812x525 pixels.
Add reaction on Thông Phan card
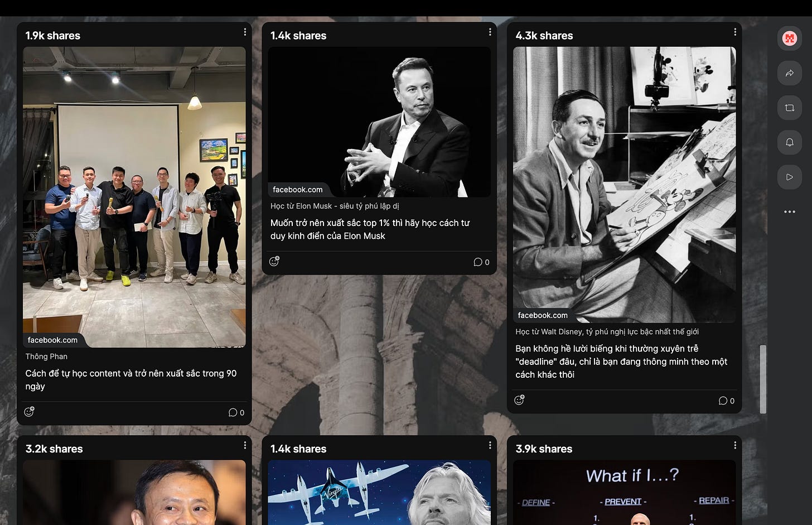click(x=29, y=412)
